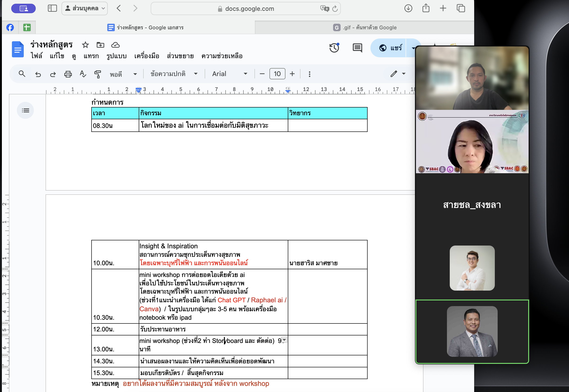Image resolution: width=569 pixels, height=392 pixels.
Task: Star the ร่างหลักสูตร document
Action: click(85, 45)
